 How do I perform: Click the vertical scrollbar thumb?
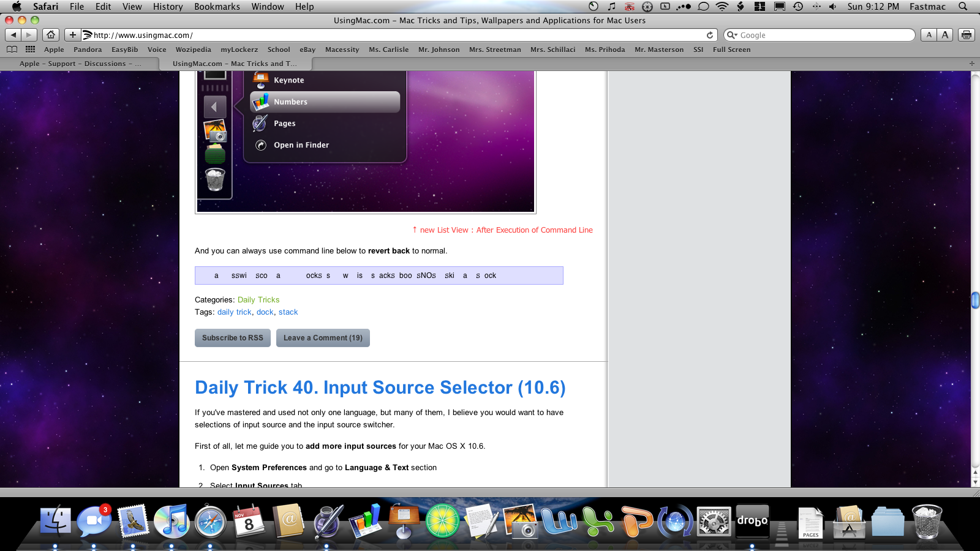975,300
